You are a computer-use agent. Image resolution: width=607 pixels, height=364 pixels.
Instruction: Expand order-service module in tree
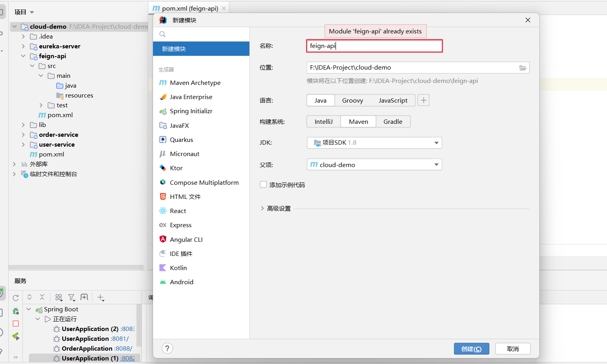tap(23, 134)
